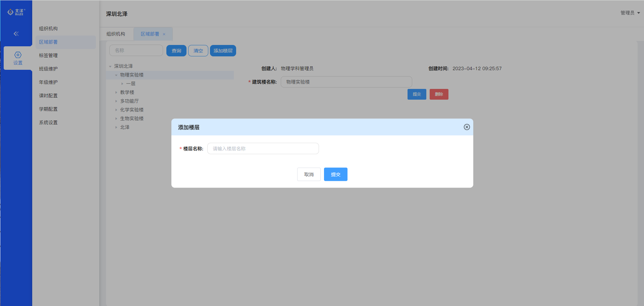644x306 pixels.
Task: Click 提交 button in the dialog
Action: click(335, 174)
